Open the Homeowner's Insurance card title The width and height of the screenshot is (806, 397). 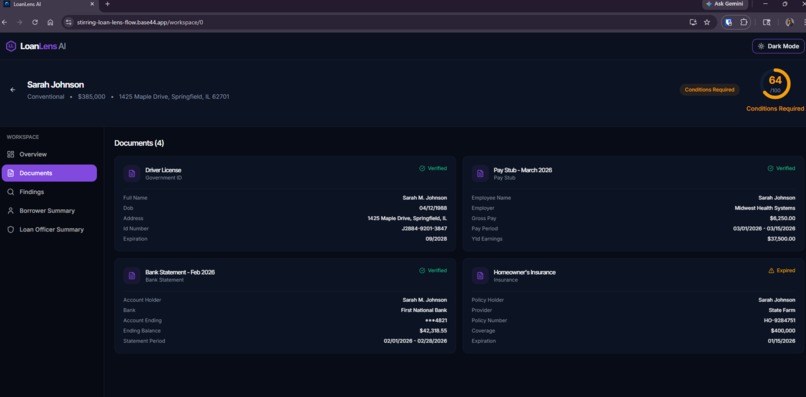524,273
